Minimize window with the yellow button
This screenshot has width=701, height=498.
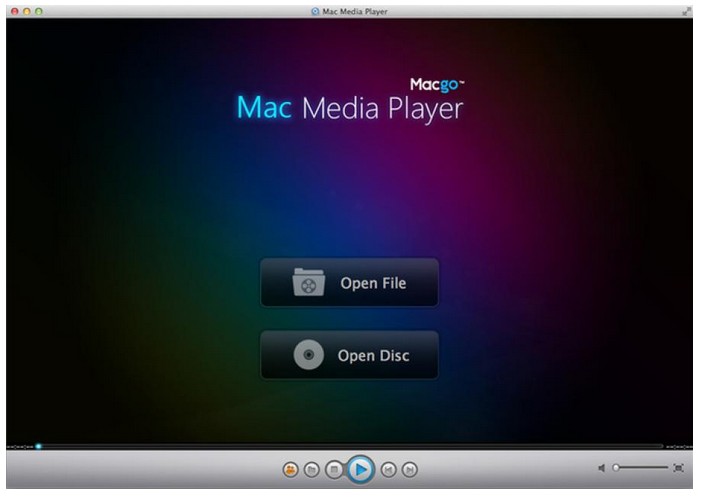point(27,11)
